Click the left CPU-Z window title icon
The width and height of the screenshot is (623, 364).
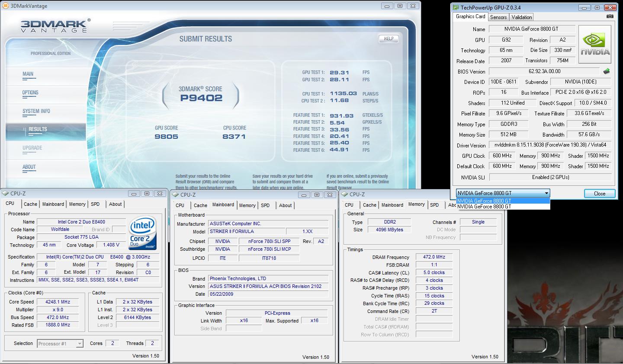(x=6, y=194)
